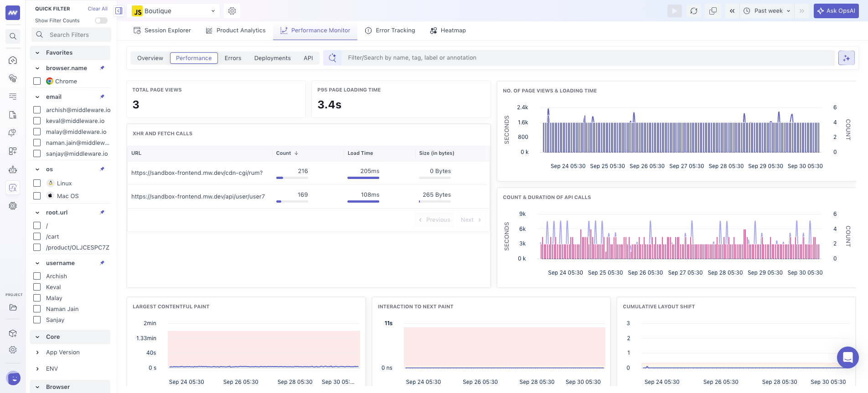Click the copy/duplicate window icon
868x393 pixels.
coord(713,11)
